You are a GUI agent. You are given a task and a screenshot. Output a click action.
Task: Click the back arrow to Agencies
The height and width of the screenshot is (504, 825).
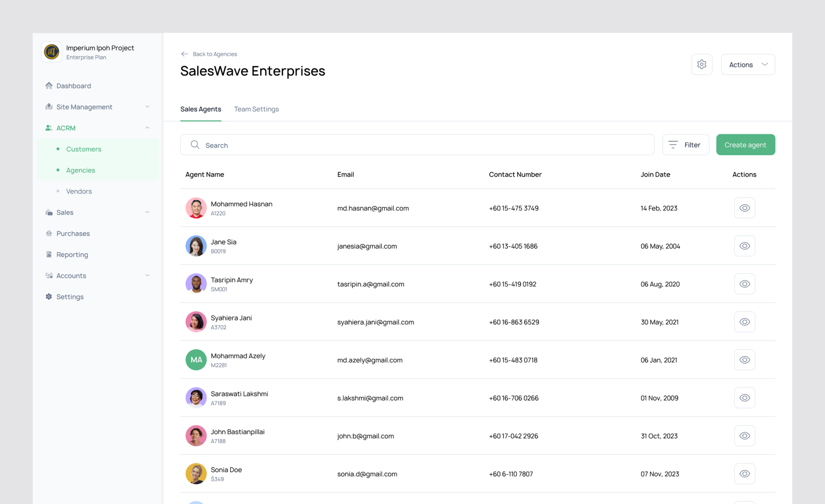[x=185, y=54]
